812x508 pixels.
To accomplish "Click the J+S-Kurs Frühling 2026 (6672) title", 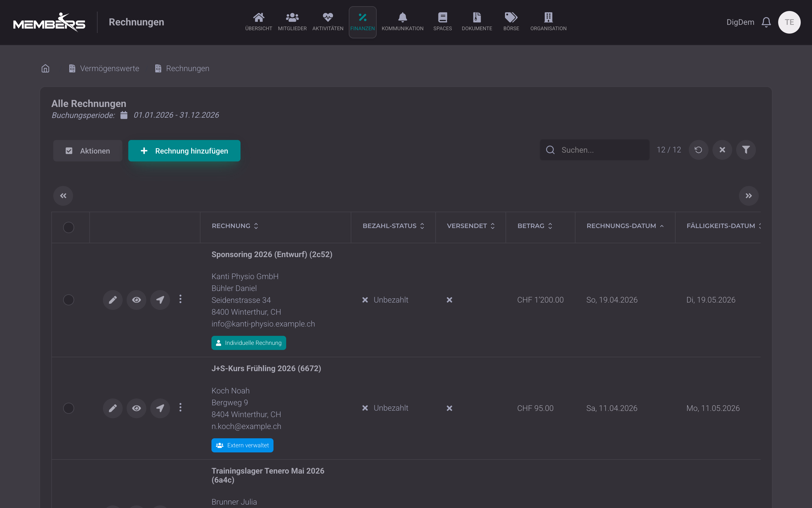I will 266,368.
